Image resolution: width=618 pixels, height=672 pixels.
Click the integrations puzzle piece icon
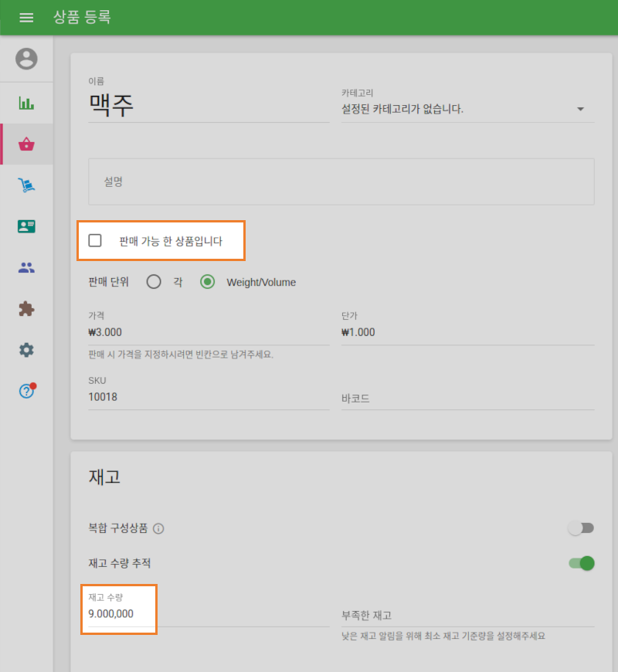[26, 308]
